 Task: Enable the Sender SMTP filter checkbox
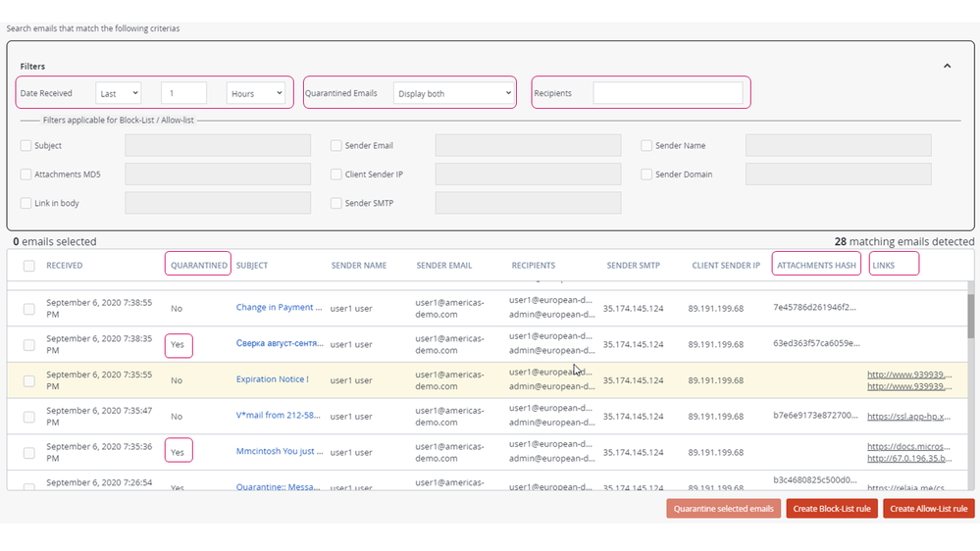pos(336,203)
